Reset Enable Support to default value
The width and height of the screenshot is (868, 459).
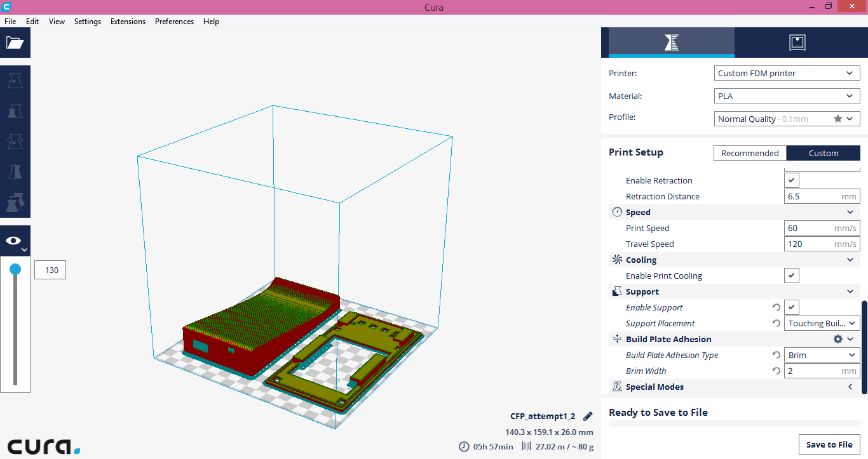[x=776, y=307]
